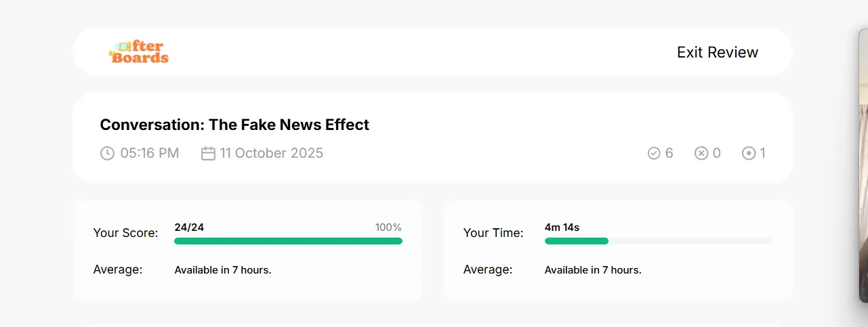868x327 pixels.
Task: Click the partial window at right edge
Action: pos(863,165)
